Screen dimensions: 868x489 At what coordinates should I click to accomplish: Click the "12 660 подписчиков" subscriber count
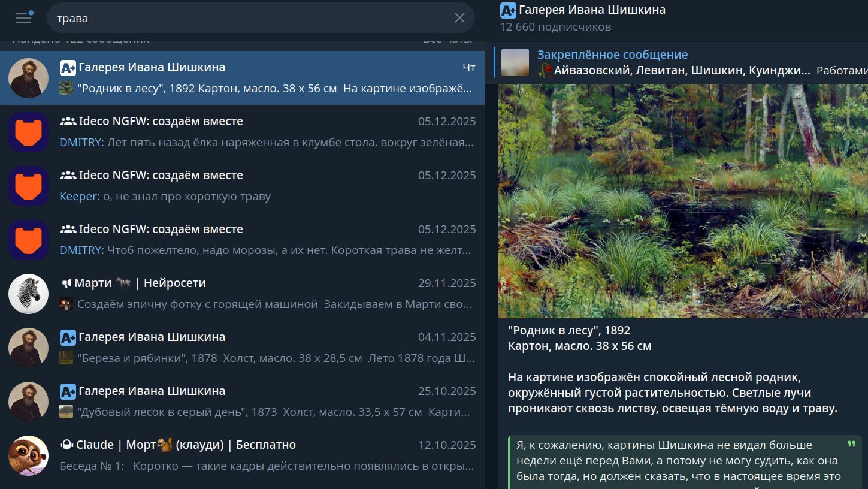(555, 27)
